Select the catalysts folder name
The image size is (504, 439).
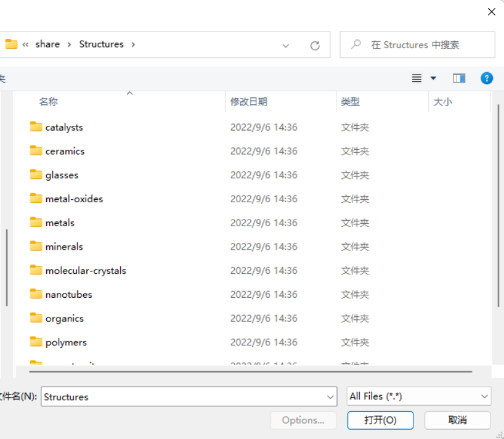pyautogui.click(x=64, y=128)
